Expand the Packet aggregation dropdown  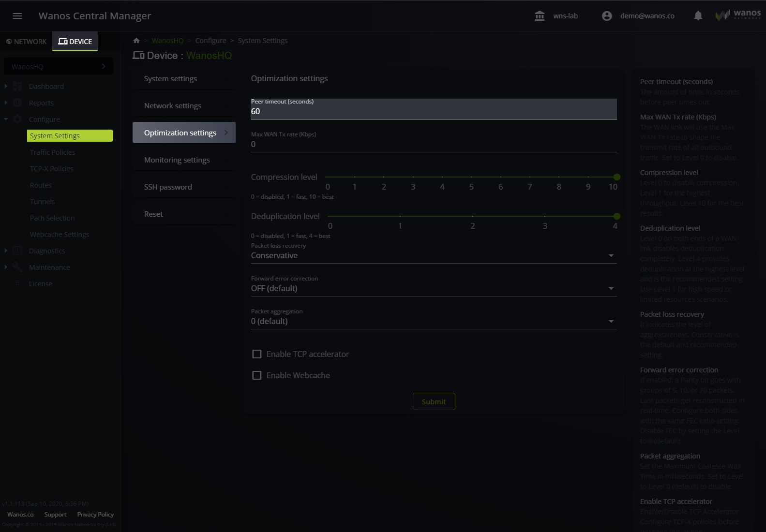[x=433, y=321]
